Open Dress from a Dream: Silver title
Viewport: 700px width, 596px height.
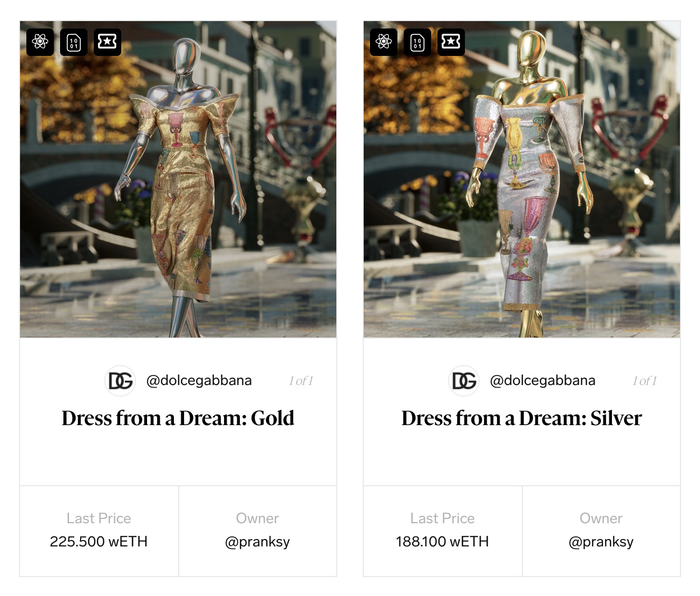click(x=522, y=418)
